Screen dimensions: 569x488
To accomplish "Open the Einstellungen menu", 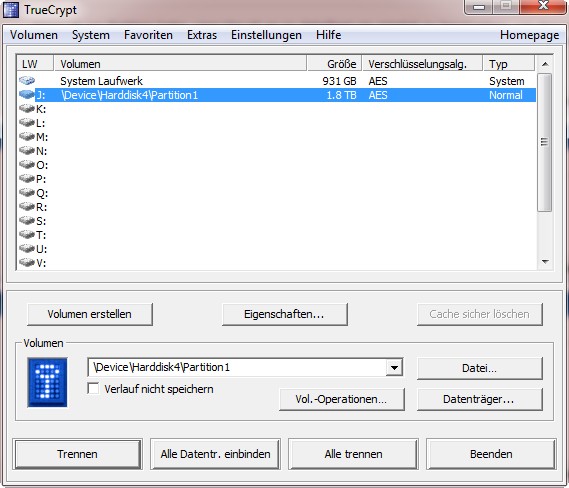I will (x=266, y=35).
